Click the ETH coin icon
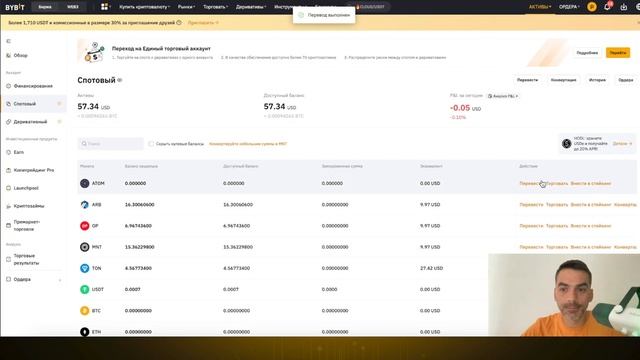The height and width of the screenshot is (360, 640). (x=84, y=331)
